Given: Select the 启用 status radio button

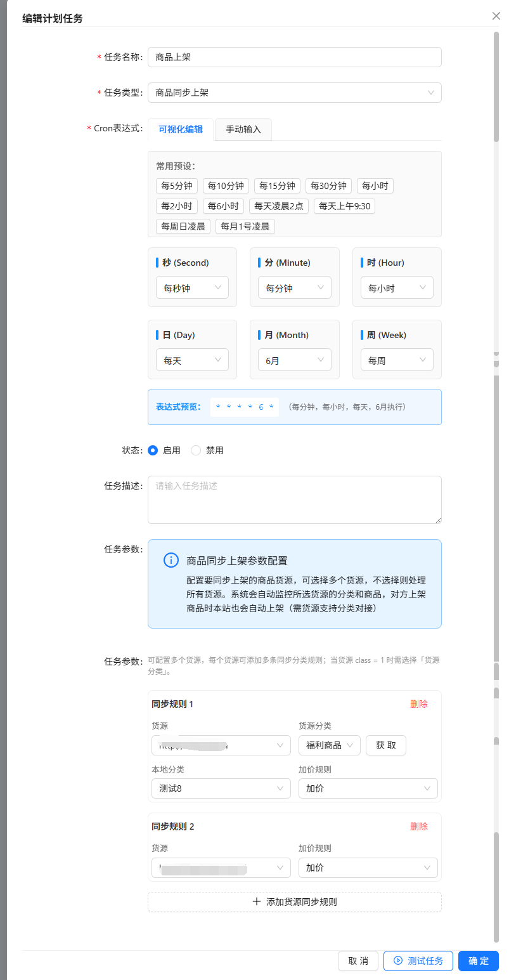Looking at the screenshot, I should [x=153, y=450].
